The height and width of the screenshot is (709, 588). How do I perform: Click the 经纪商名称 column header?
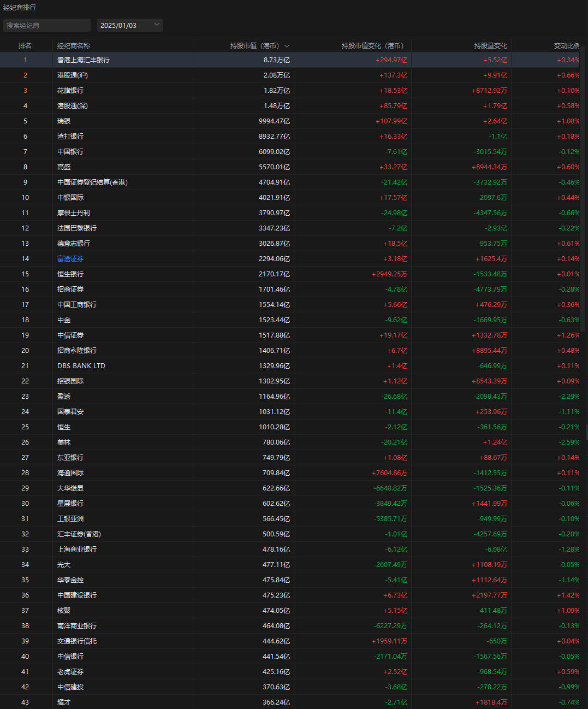[74, 46]
